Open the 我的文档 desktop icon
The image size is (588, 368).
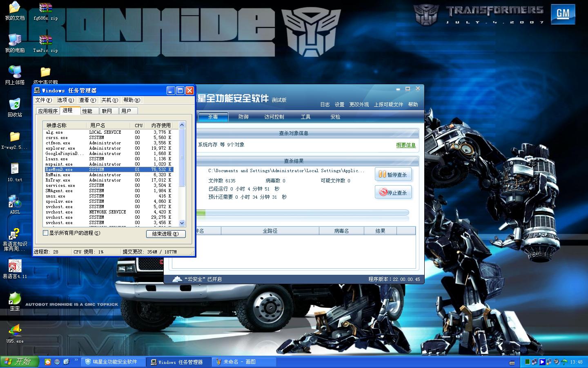coord(15,11)
